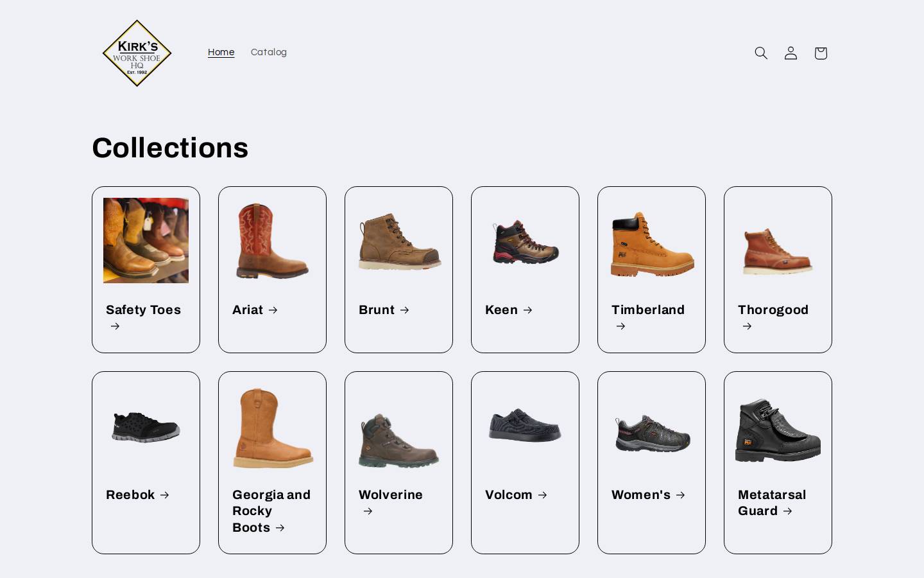Viewport: 924px width, 578px height.
Task: Click the arrow after Rocky Boots
Action: (280, 528)
